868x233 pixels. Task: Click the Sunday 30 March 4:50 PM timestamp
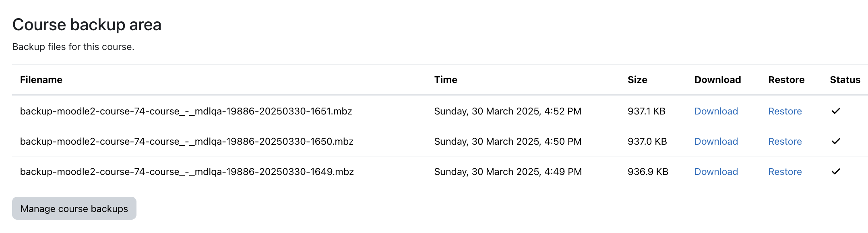coord(508,141)
